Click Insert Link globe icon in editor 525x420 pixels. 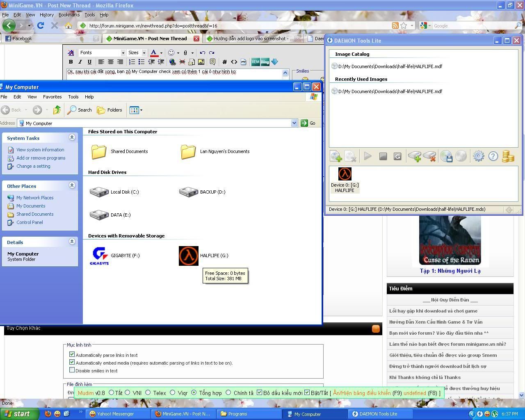[x=172, y=62]
